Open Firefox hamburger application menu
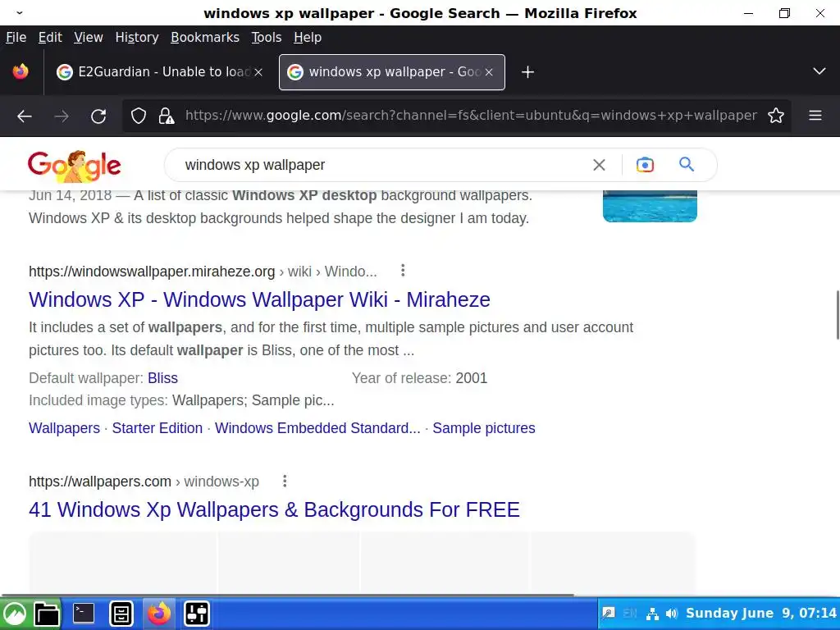This screenshot has height=630, width=840. tap(815, 116)
